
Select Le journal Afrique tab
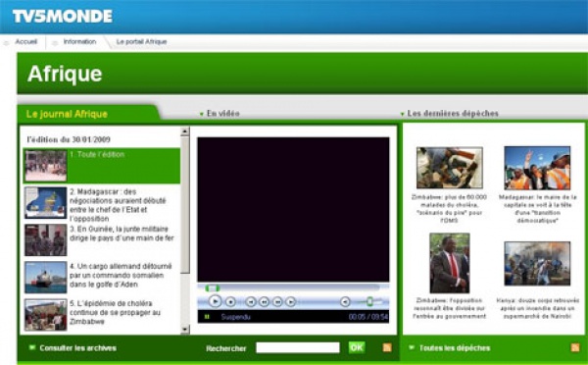pos(67,114)
